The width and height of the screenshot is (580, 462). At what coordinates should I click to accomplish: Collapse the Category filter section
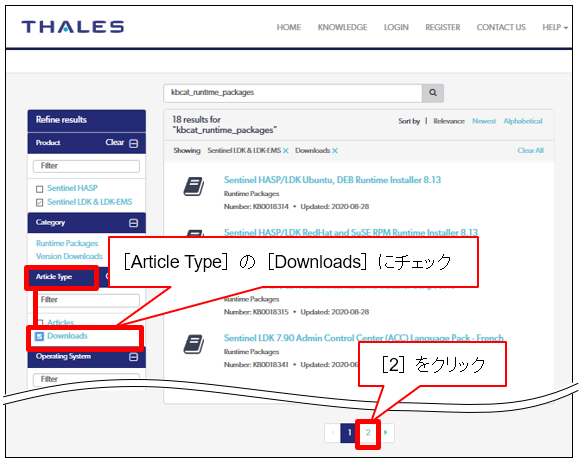[134, 223]
